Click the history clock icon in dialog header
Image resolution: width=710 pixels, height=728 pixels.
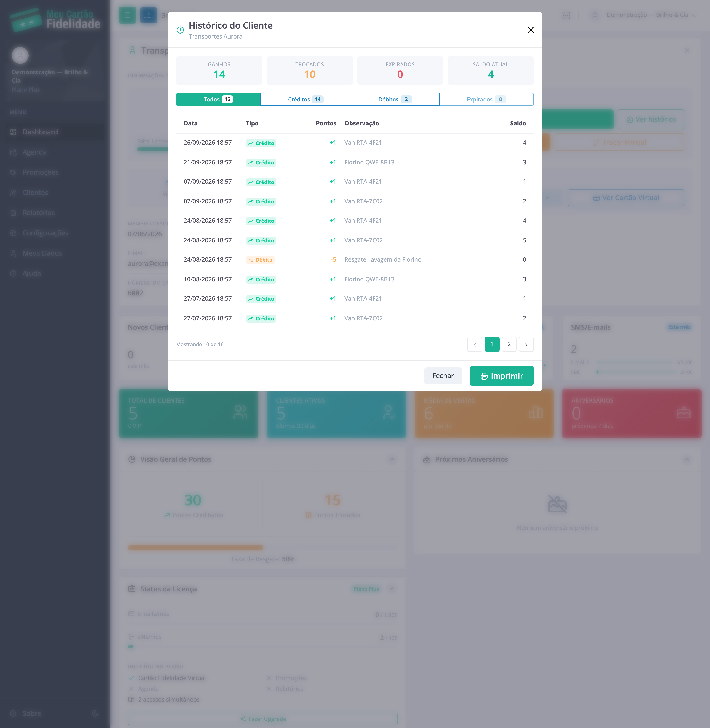(x=180, y=30)
